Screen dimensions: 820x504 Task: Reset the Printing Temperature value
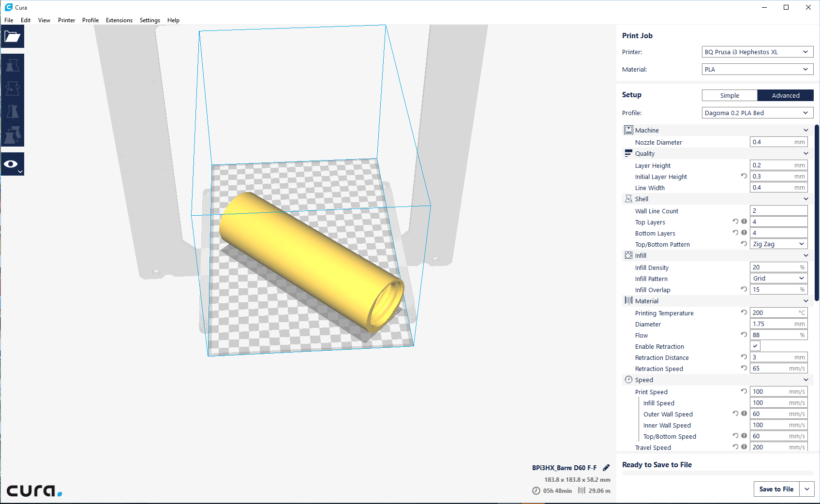click(744, 312)
